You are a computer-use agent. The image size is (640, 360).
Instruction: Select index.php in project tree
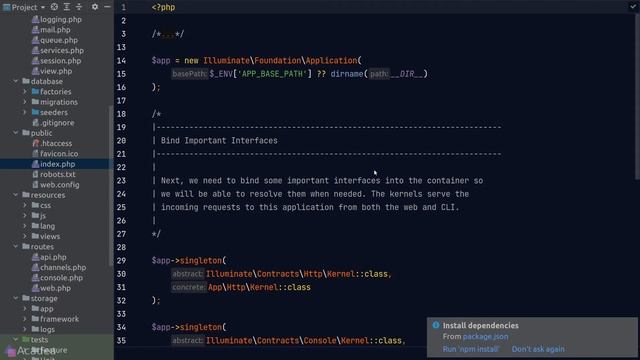point(58,164)
